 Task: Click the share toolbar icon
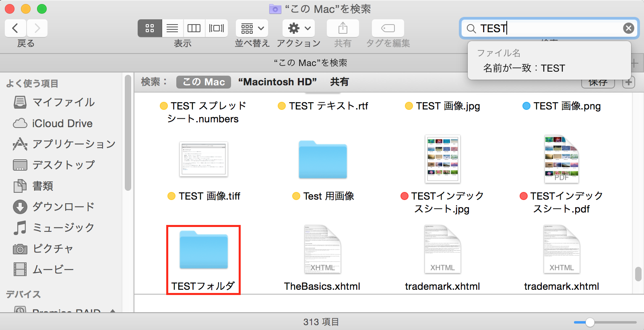click(343, 28)
